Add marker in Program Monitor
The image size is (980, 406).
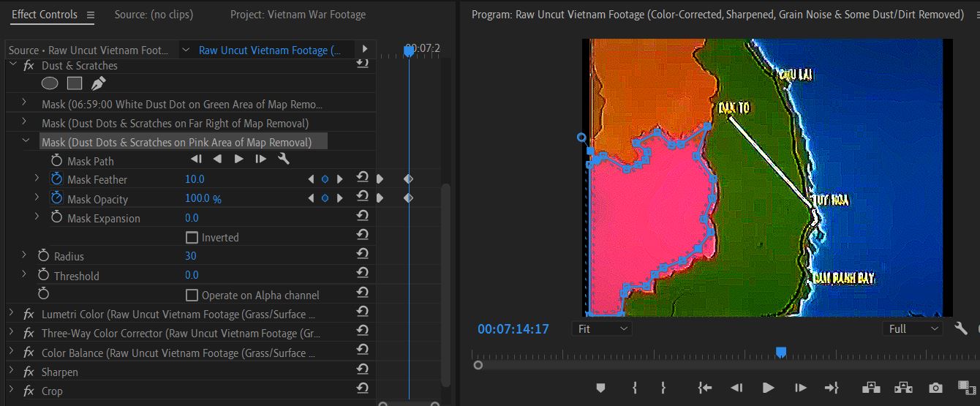[601, 388]
